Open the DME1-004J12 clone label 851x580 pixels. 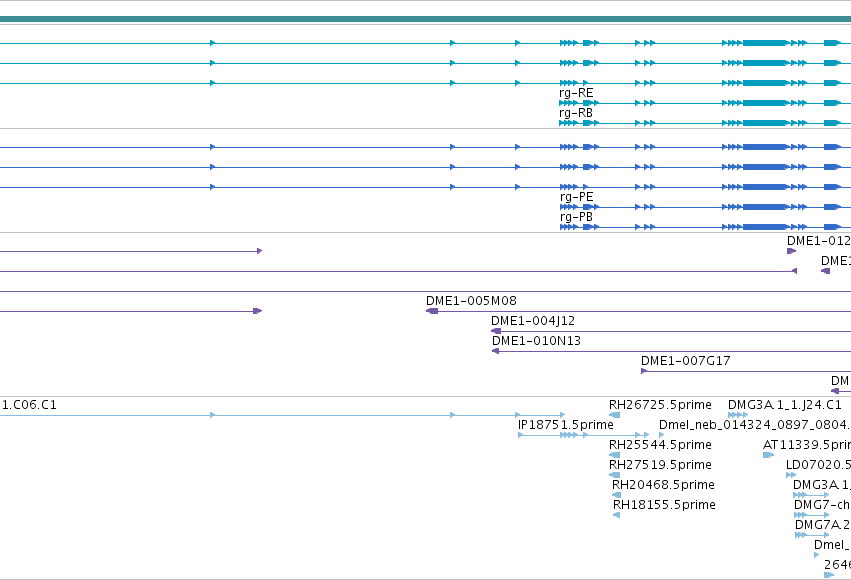point(533,321)
